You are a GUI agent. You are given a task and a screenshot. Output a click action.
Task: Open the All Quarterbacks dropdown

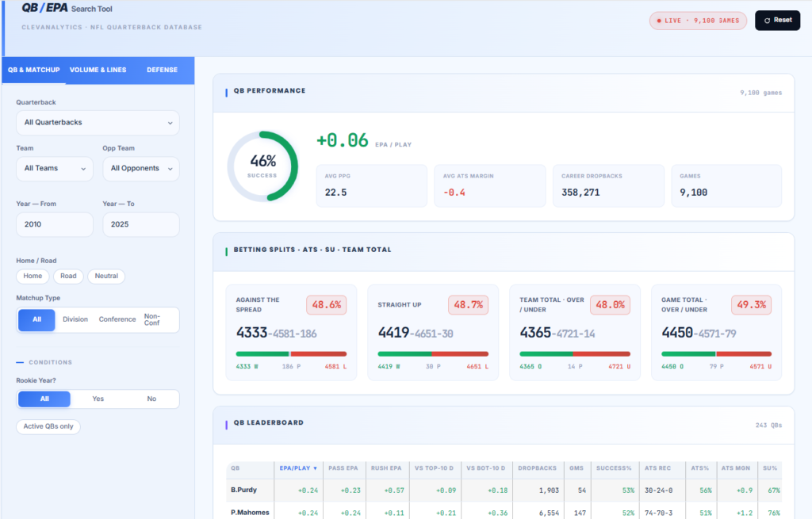pyautogui.click(x=98, y=123)
